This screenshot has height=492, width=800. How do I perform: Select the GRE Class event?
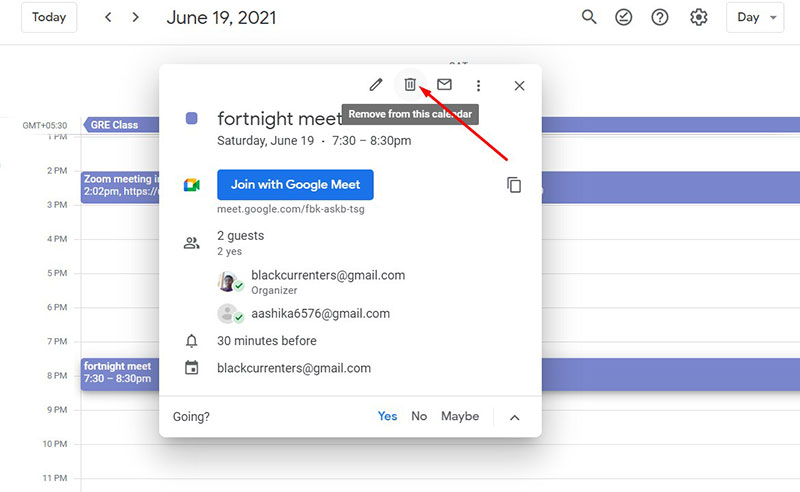pyautogui.click(x=120, y=125)
